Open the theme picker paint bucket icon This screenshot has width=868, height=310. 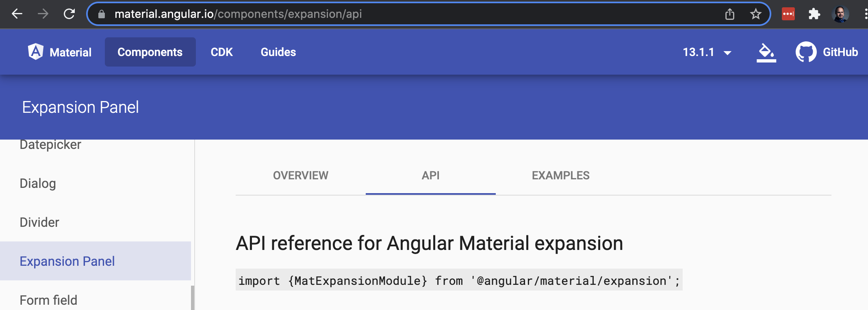tap(766, 52)
